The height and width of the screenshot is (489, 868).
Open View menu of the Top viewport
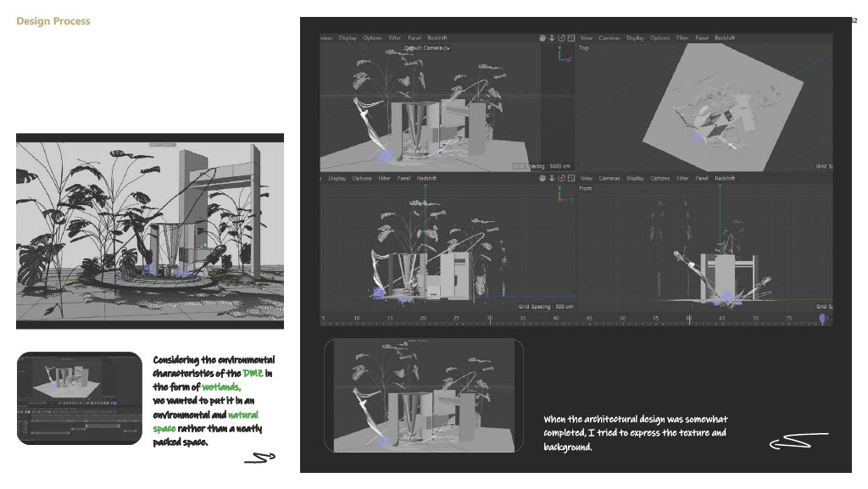point(587,38)
